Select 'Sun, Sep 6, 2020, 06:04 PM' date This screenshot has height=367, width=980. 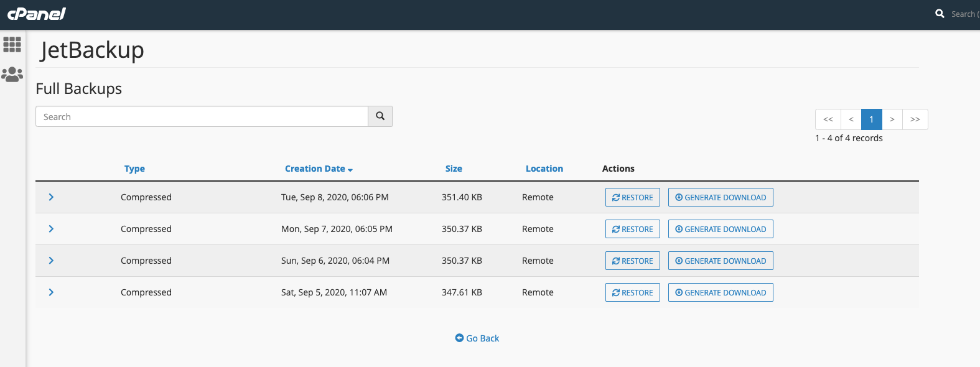pyautogui.click(x=335, y=261)
